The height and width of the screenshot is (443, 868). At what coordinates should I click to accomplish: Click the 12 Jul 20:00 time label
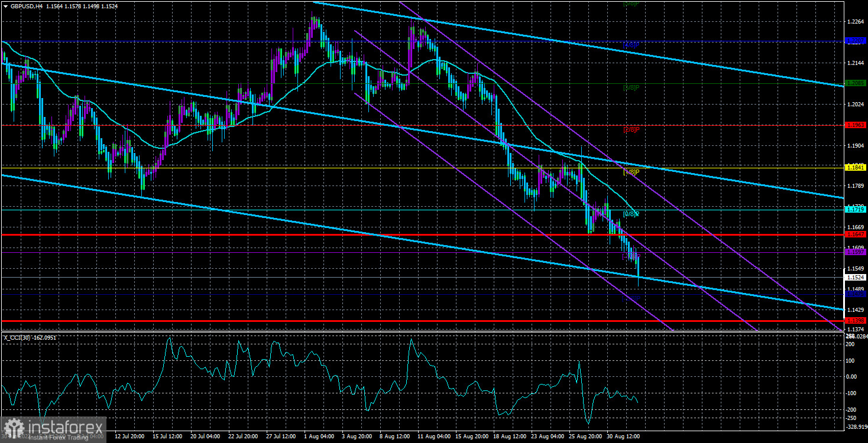point(131,437)
